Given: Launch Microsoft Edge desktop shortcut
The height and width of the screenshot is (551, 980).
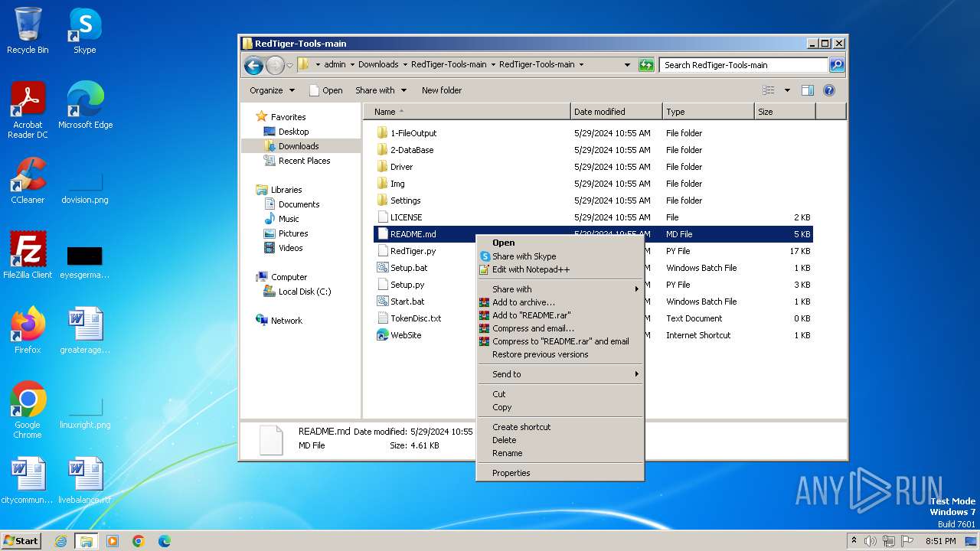Looking at the screenshot, I should (85, 105).
